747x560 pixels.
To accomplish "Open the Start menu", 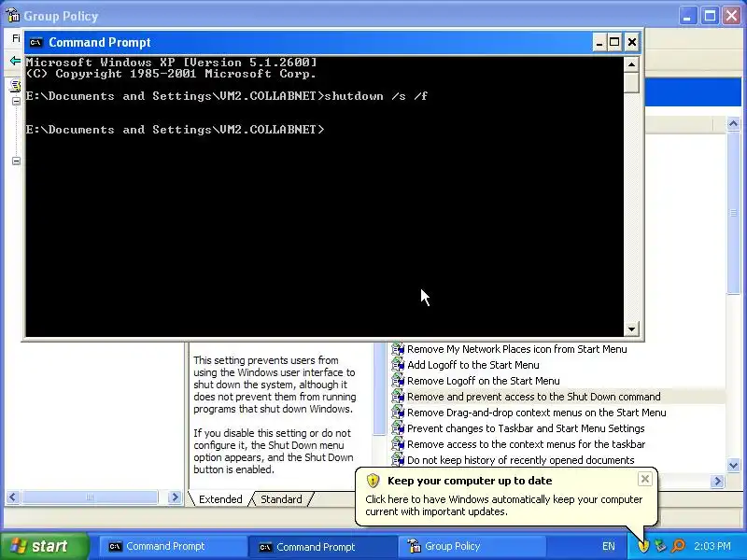I will [45, 546].
